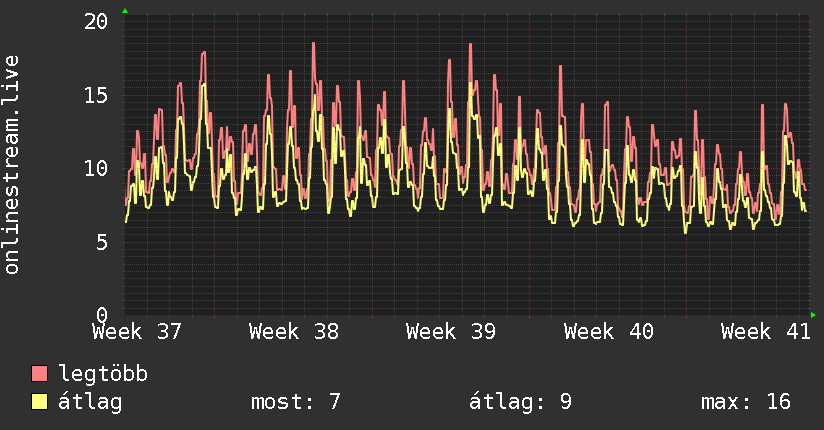
Task: Click the 'max: 16' statistic
Action: coord(746,402)
